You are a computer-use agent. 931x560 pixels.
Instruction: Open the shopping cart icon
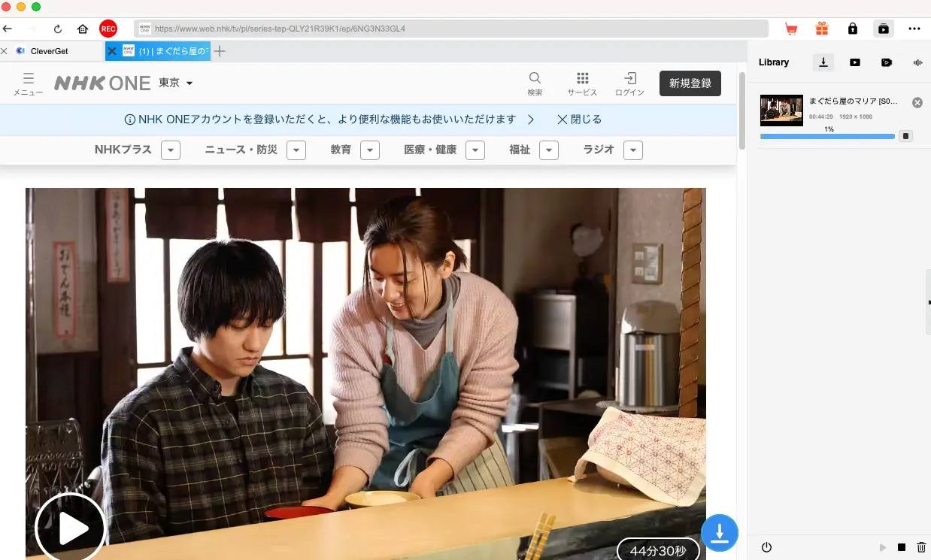pyautogui.click(x=790, y=29)
